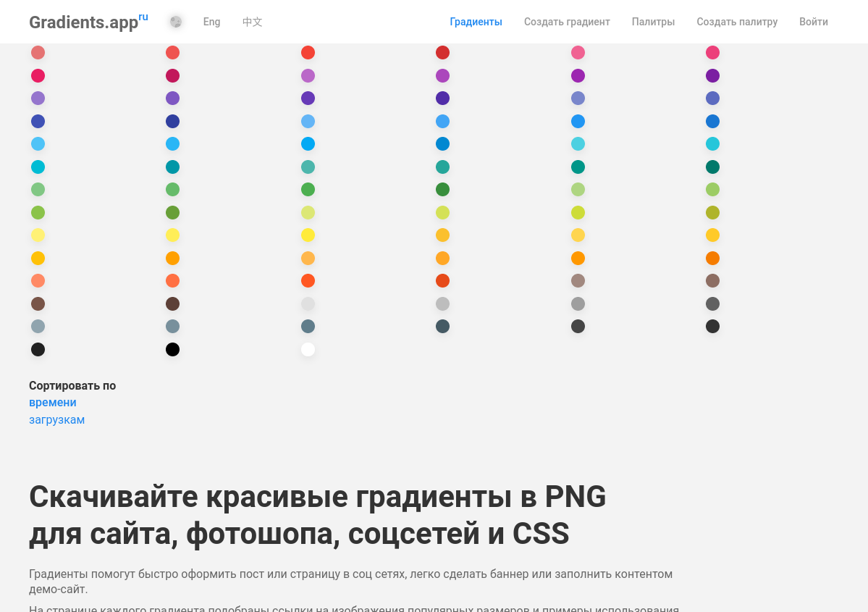Pick the dark purple swatch in sixth column
The height and width of the screenshot is (612, 868).
click(x=713, y=75)
